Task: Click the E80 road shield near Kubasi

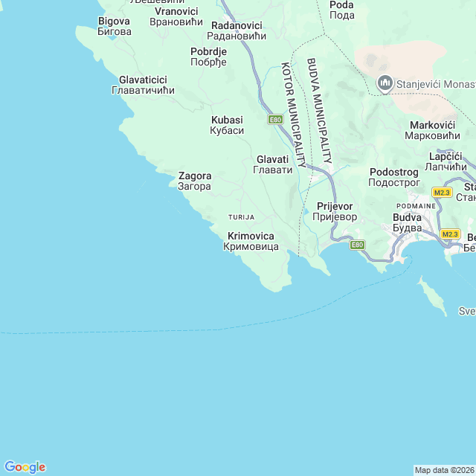Action: 275,120
